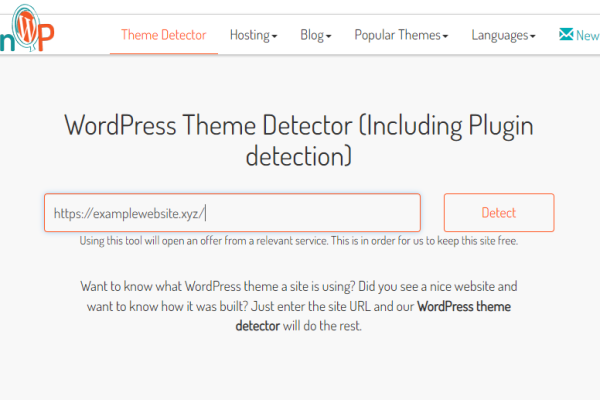This screenshot has width=600, height=400.
Task: Open the Popular Themes menu
Action: click(x=397, y=35)
